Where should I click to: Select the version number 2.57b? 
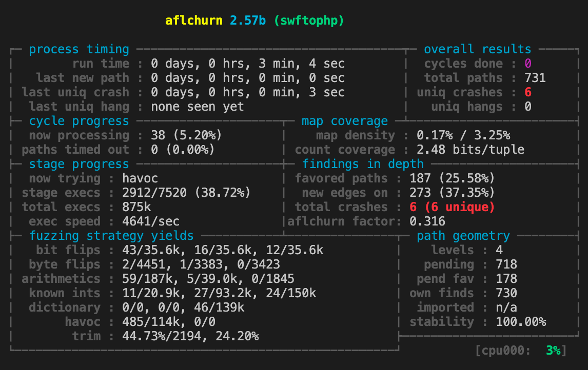(248, 20)
